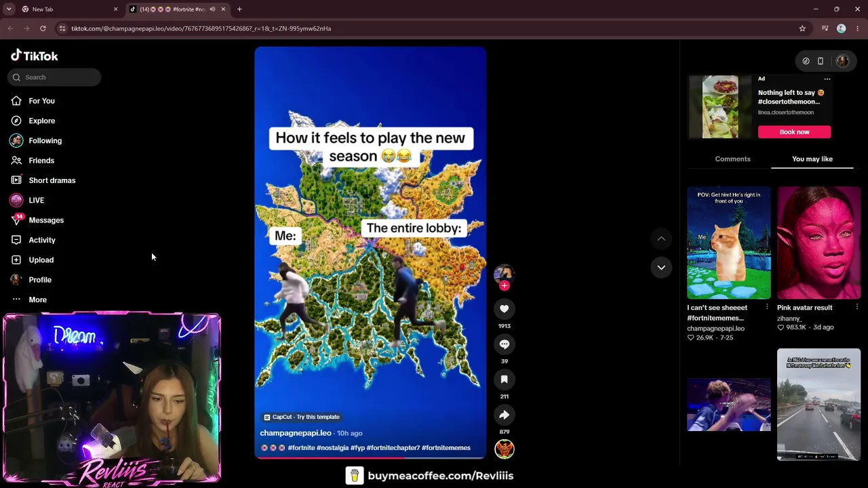Click the TikTok Search field
868x488 pixels.
click(x=54, y=77)
